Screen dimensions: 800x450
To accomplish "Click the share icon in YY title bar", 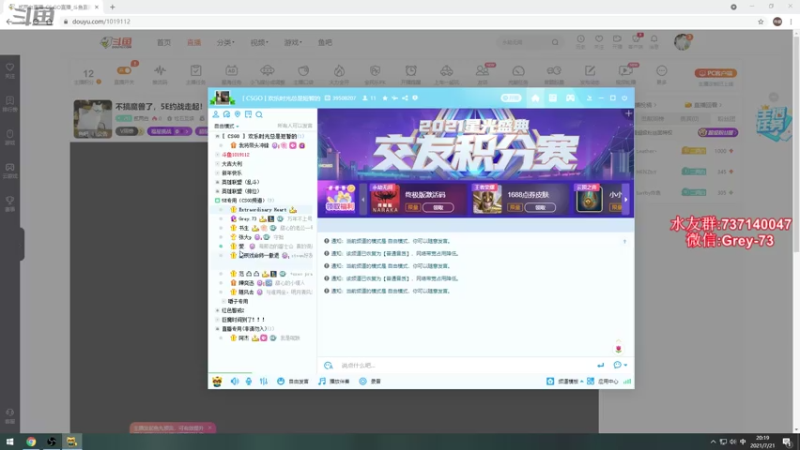I will point(405,98).
